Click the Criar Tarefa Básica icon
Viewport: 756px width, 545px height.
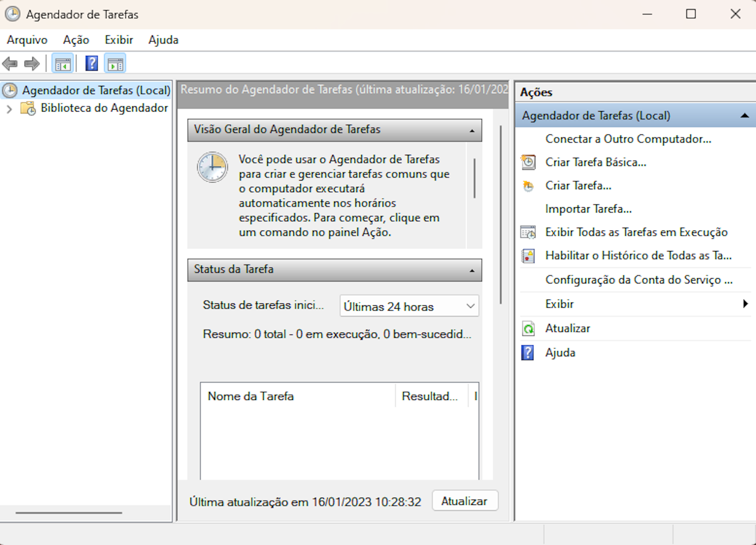tap(528, 162)
